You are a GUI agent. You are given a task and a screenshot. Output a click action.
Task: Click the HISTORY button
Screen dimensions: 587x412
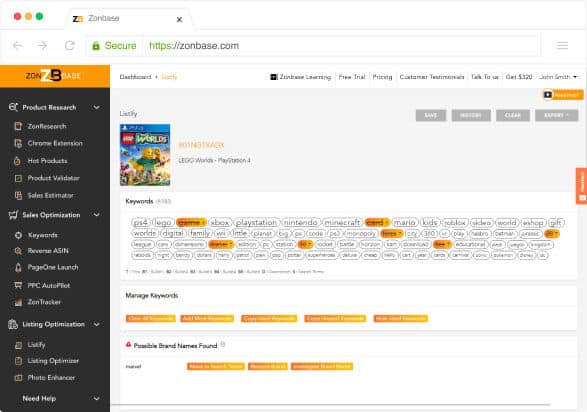(471, 115)
